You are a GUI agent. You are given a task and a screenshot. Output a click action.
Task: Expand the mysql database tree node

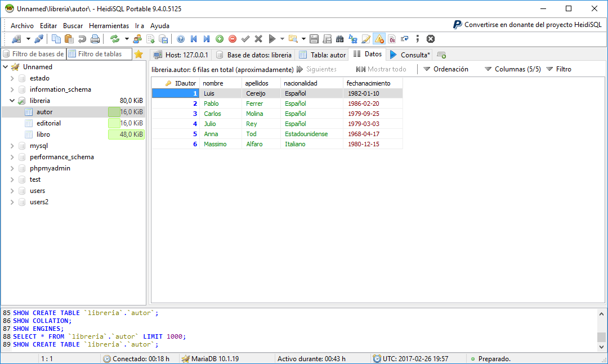click(12, 146)
